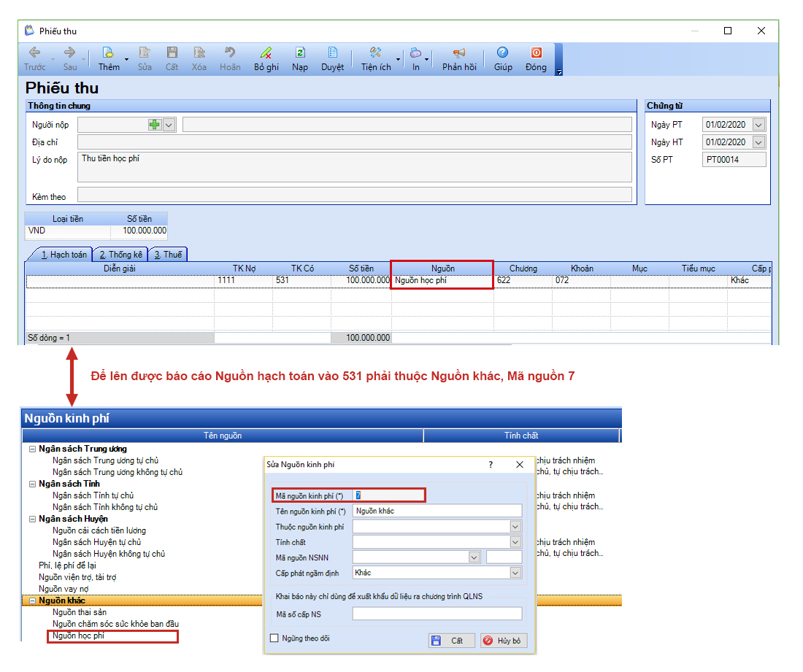Click the Mã nguồn kinh phí field
The image size is (803, 672).
[388, 495]
